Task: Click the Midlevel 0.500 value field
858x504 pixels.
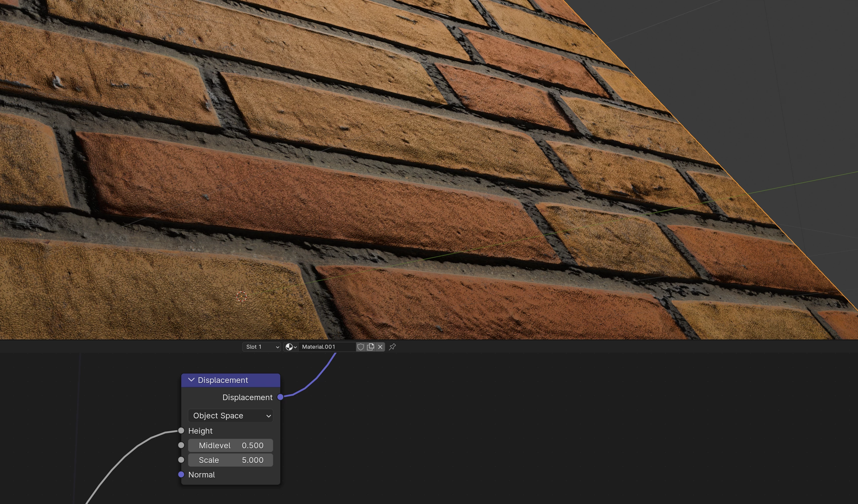Action: 230,445
